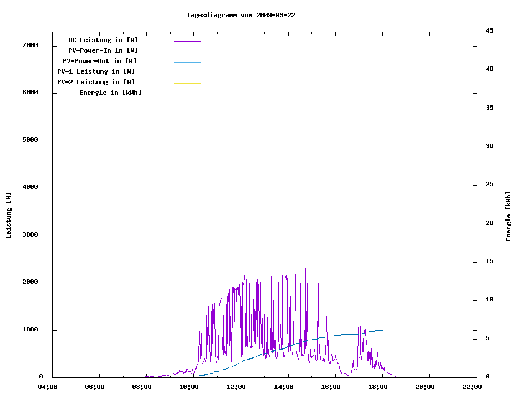Click the 7000 tick on the power axis
The height and width of the screenshot is (399, 532).
coord(30,45)
